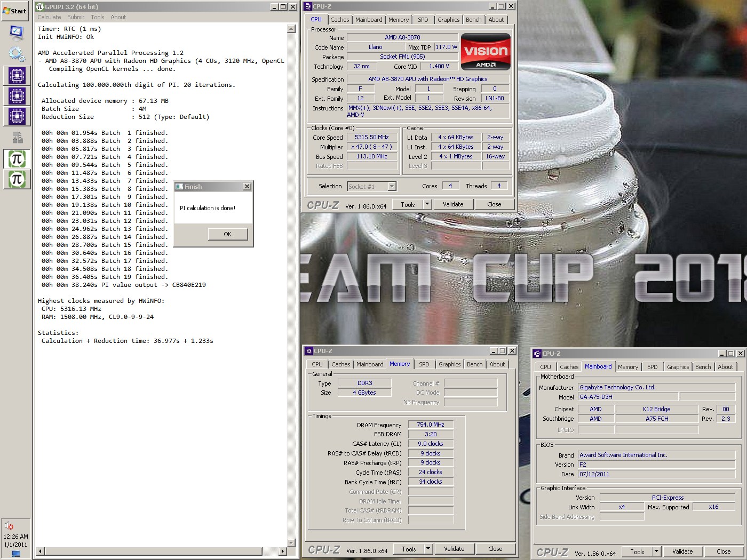Open Memory tab in top CPU-Z window
Viewport: 747px width, 560px height.
(399, 20)
